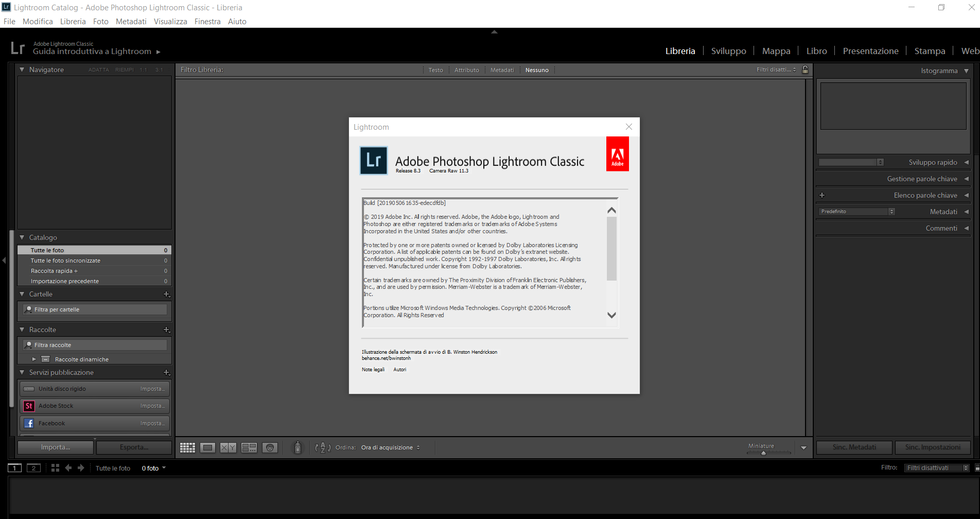Add a folder with Cartelle plus icon
Image resolution: width=980 pixels, height=519 pixels.
click(x=166, y=295)
